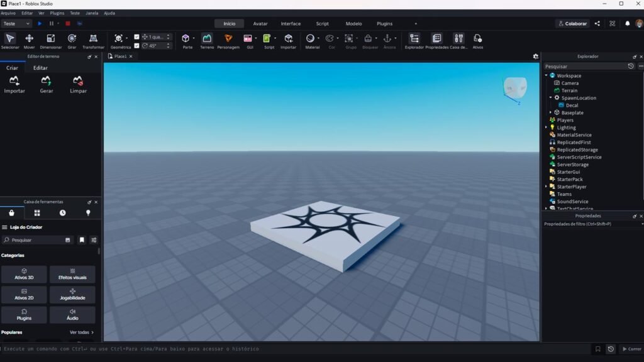644x362 pixels.
Task: Select Decal in the Explorer tree
Action: point(572,105)
